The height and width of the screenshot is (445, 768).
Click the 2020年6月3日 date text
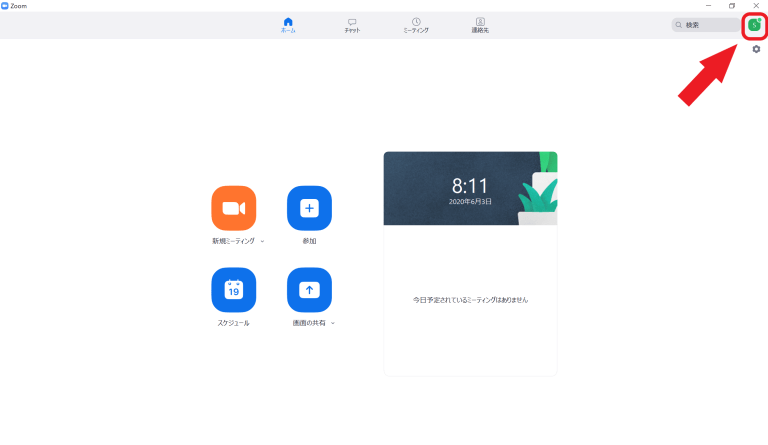pyautogui.click(x=470, y=202)
